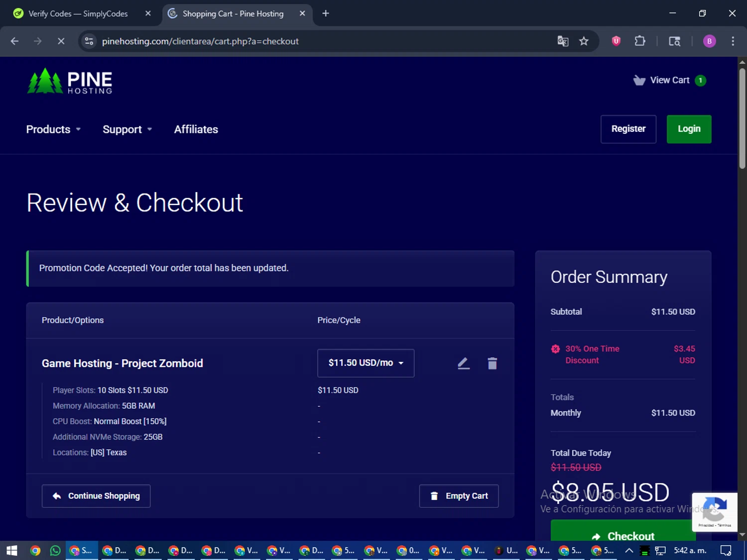
Task: Click the page vertical scrollbar thumb
Action: pyautogui.click(x=742, y=119)
